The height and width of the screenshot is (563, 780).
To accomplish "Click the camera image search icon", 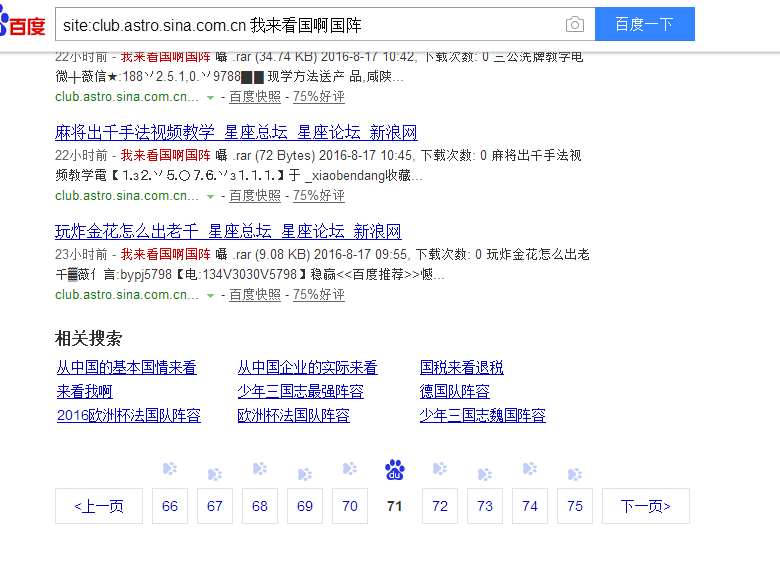I will tap(574, 24).
